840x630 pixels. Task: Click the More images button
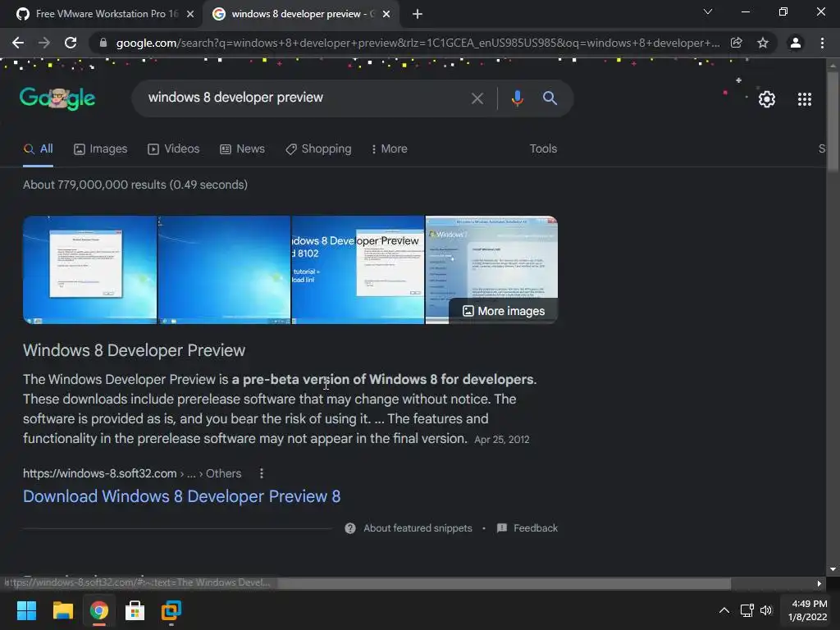point(504,311)
